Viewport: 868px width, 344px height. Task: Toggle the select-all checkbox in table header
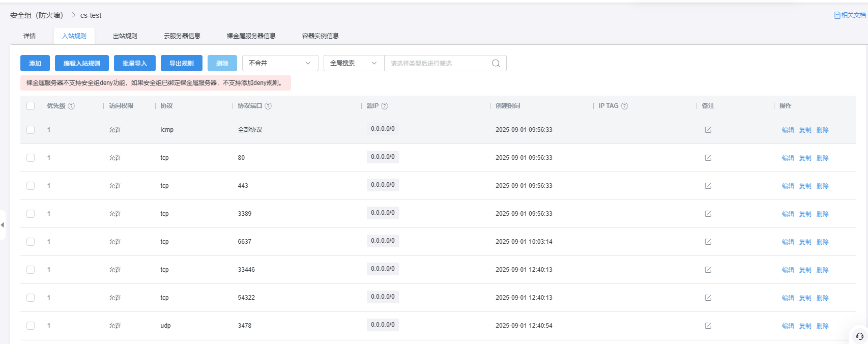(31, 106)
